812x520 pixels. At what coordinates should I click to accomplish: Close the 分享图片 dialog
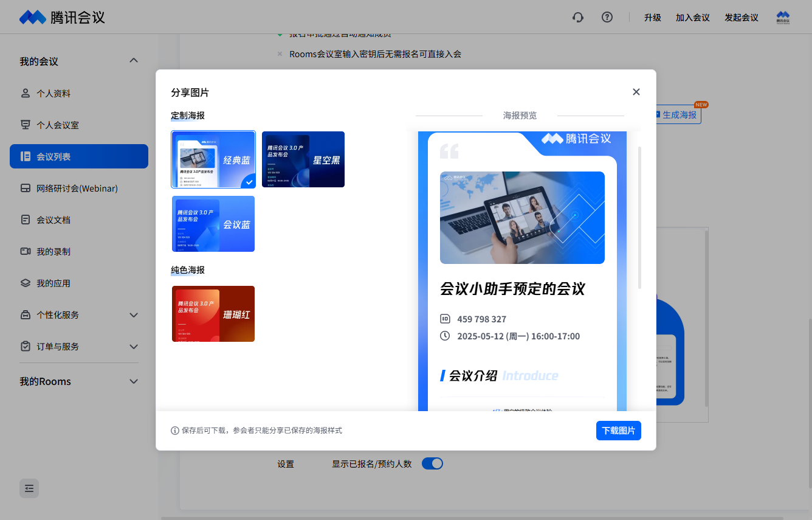tap(636, 92)
